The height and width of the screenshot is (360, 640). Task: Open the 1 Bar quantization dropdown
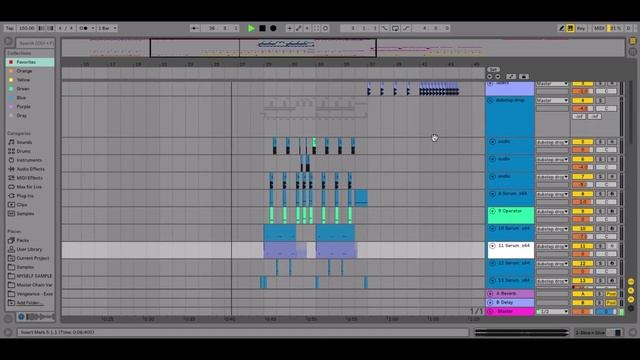point(107,28)
